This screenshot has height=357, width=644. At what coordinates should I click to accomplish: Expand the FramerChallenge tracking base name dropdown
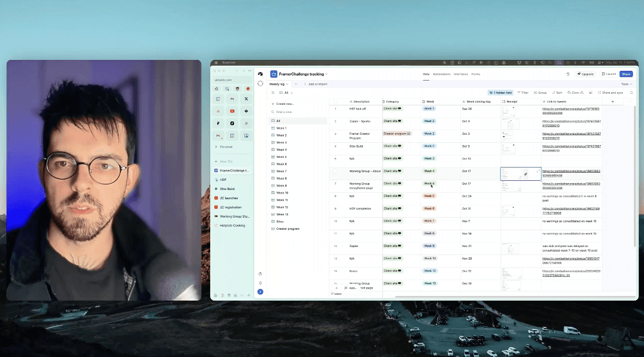click(x=327, y=74)
